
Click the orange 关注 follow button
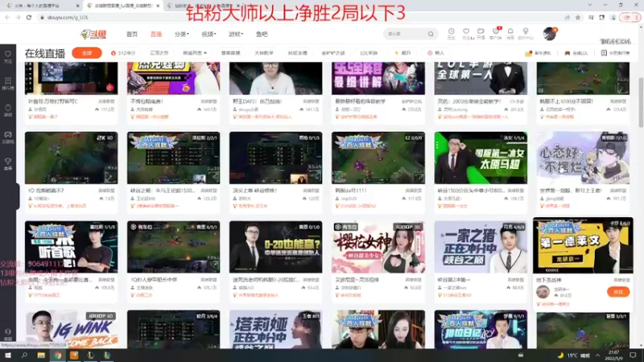[x=618, y=292]
